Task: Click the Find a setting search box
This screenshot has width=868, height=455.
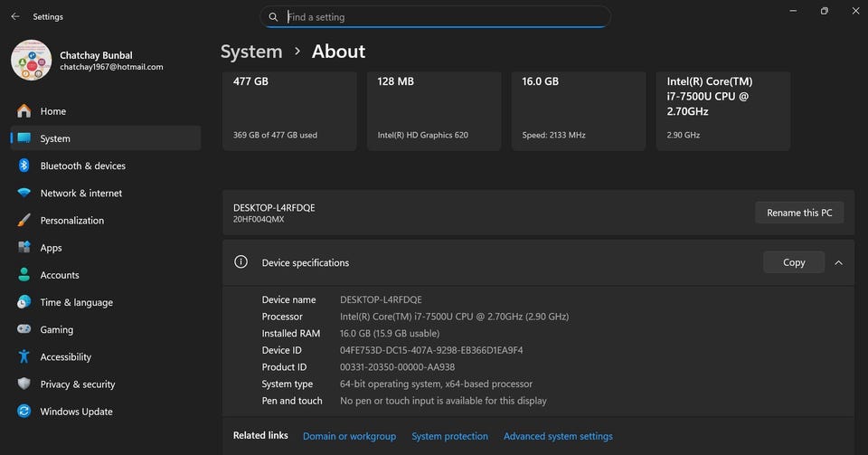Action: coord(443,17)
